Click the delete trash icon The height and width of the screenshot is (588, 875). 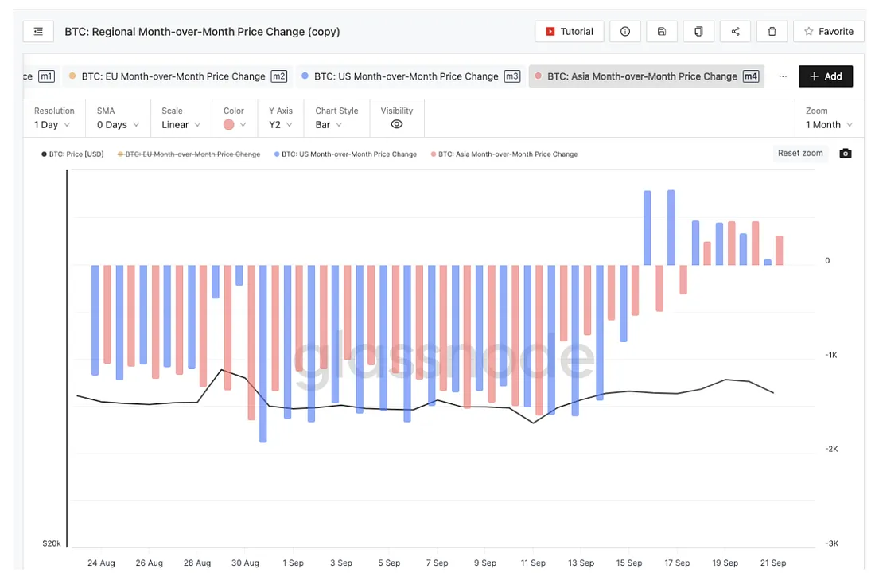pos(772,32)
